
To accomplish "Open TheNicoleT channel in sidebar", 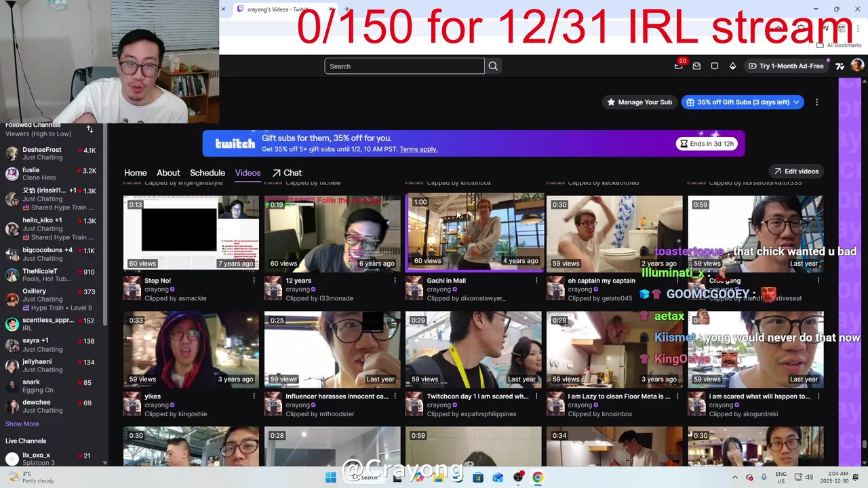I will tap(52, 274).
